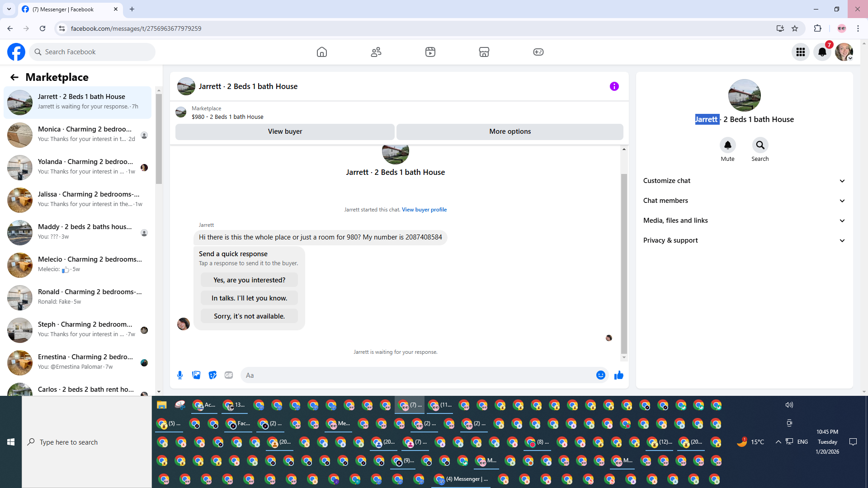Open the Gaming controller icon
The width and height of the screenshot is (868, 488).
click(538, 52)
